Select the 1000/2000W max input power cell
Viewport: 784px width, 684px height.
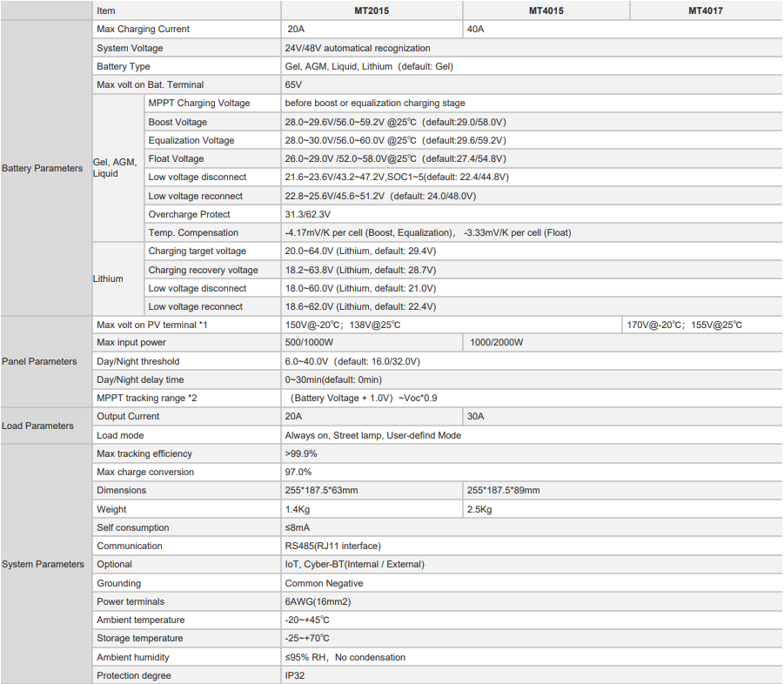[623, 343]
